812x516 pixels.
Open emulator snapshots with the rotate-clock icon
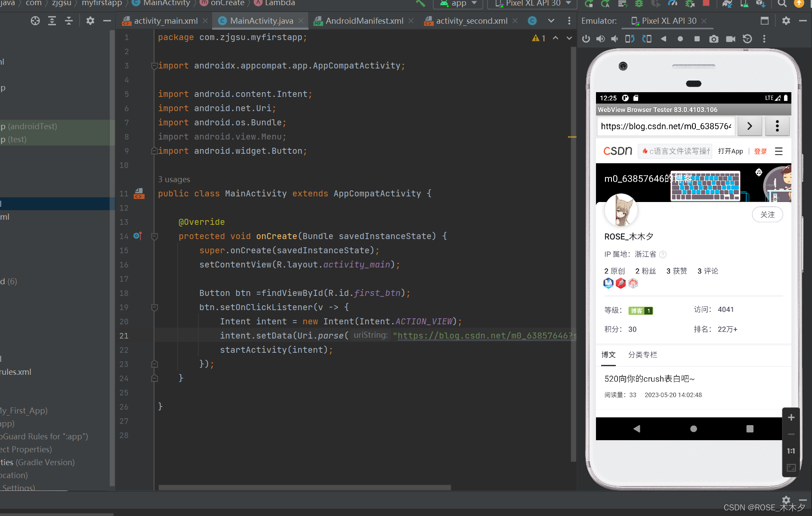click(747, 39)
